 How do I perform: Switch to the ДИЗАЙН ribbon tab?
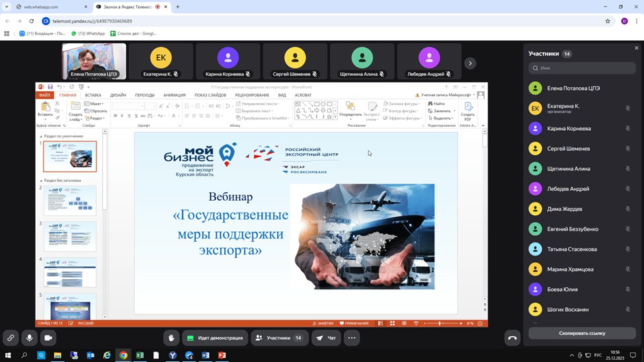point(118,95)
